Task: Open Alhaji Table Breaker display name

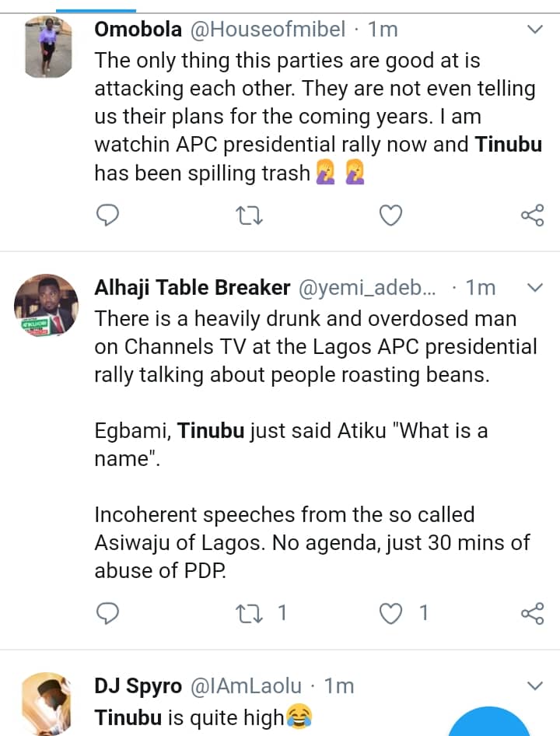Action: click(x=192, y=288)
